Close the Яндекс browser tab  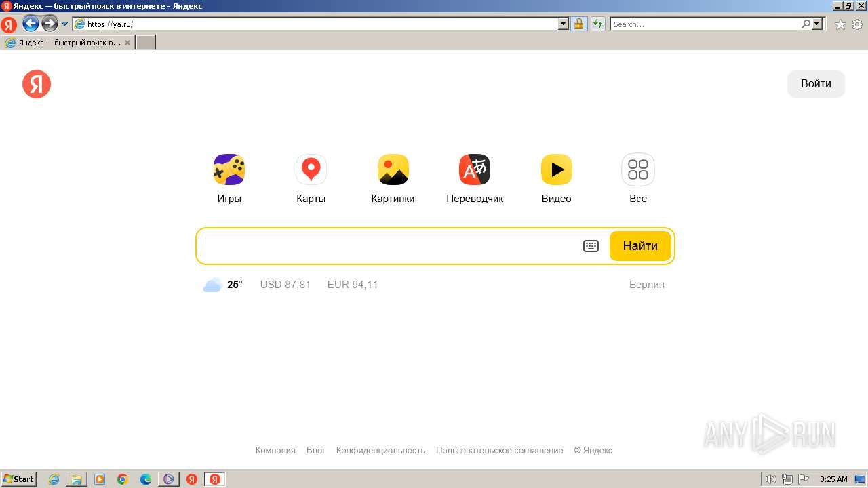point(127,43)
